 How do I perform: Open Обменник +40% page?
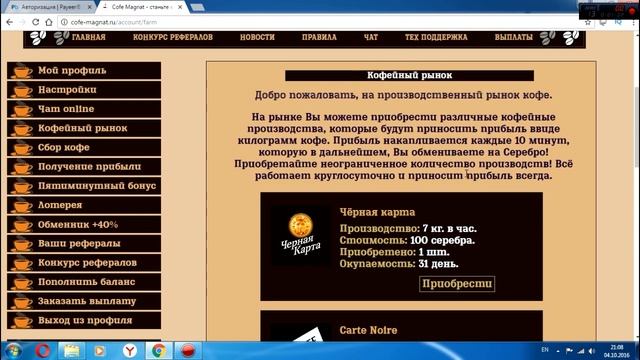click(x=84, y=224)
